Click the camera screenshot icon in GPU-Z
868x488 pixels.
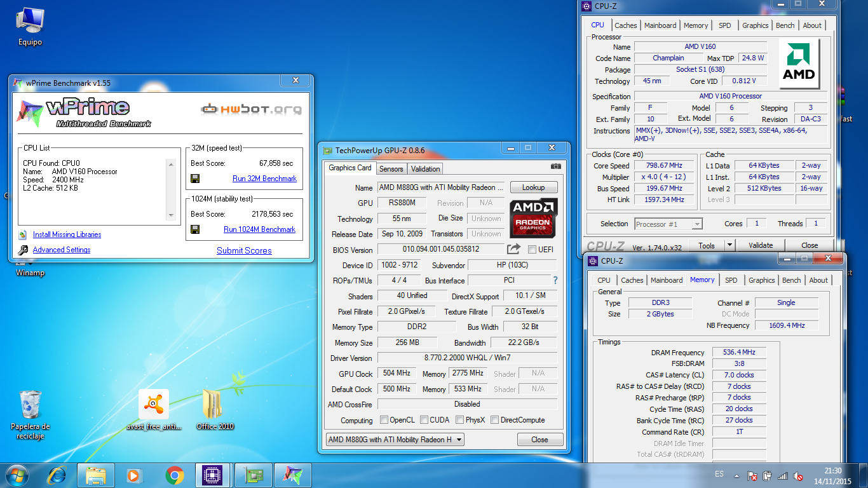click(556, 166)
